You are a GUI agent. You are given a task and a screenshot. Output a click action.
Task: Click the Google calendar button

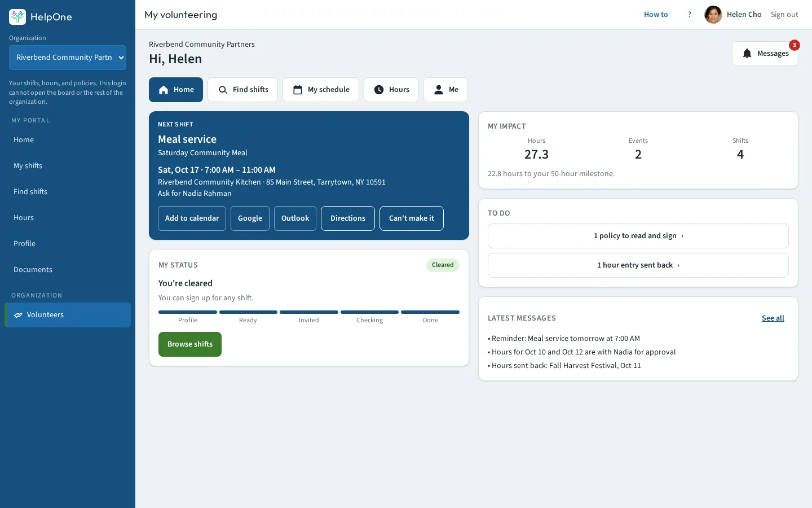coord(250,218)
